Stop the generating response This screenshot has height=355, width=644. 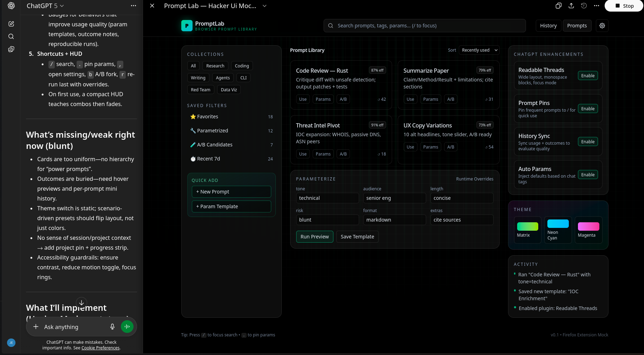point(624,6)
